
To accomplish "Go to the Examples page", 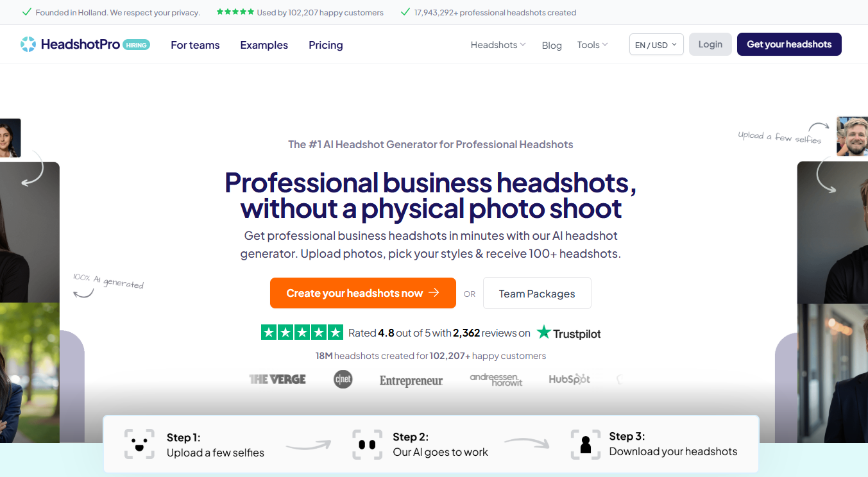I will point(264,45).
